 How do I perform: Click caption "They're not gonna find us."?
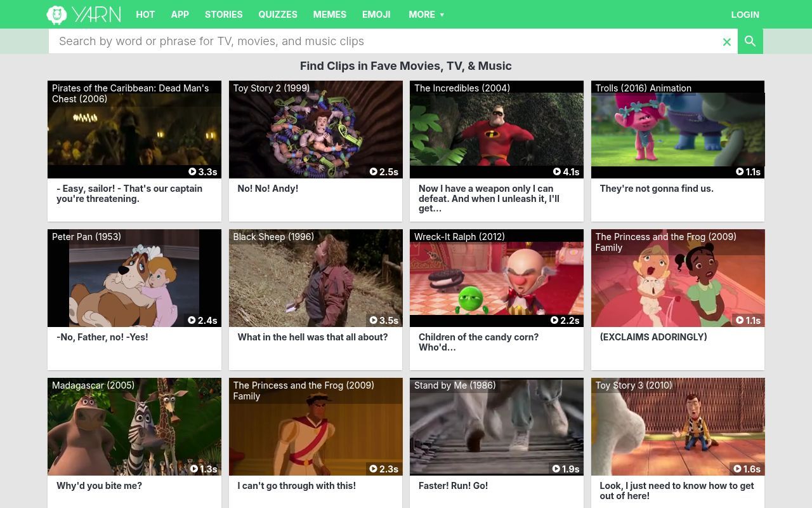[x=657, y=189]
